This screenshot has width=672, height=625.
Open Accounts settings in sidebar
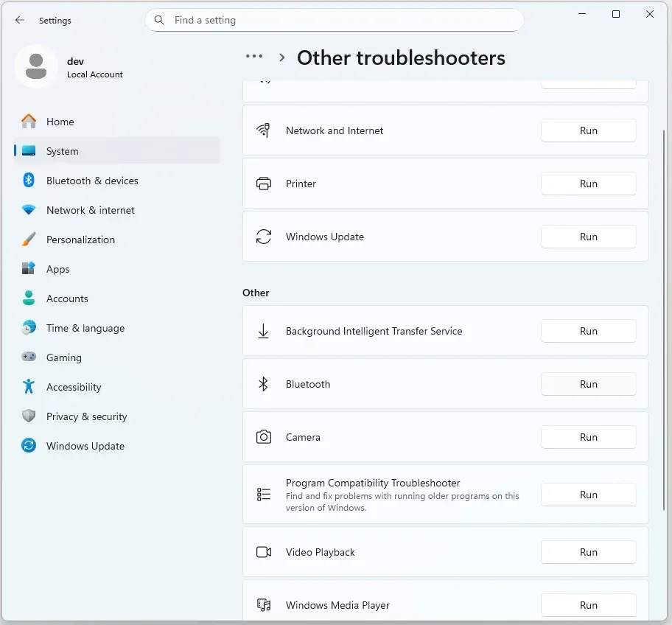(x=117, y=298)
